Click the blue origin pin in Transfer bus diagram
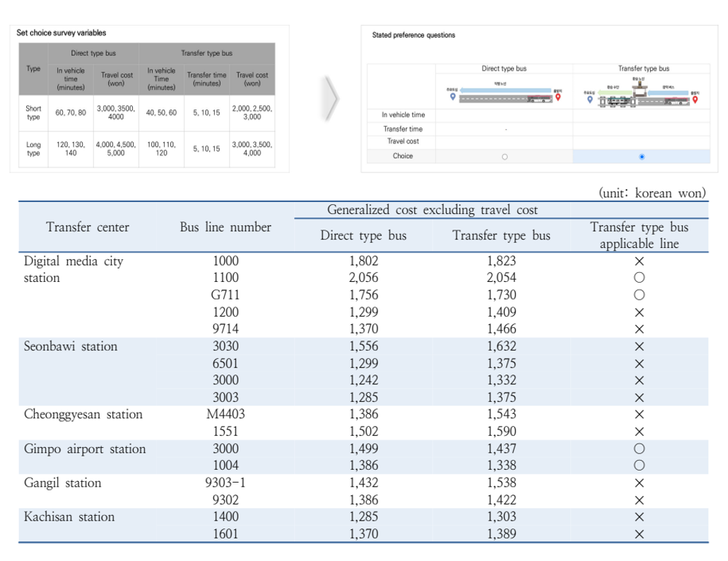Viewport: 728px width, 561px height. pyautogui.click(x=590, y=100)
